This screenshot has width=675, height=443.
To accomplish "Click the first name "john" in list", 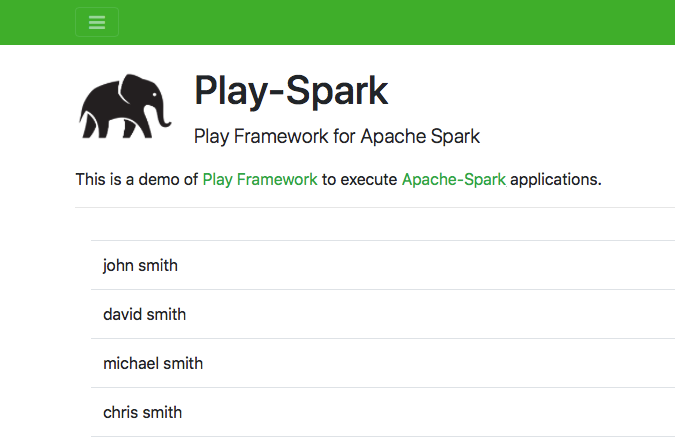I will (x=117, y=265).
